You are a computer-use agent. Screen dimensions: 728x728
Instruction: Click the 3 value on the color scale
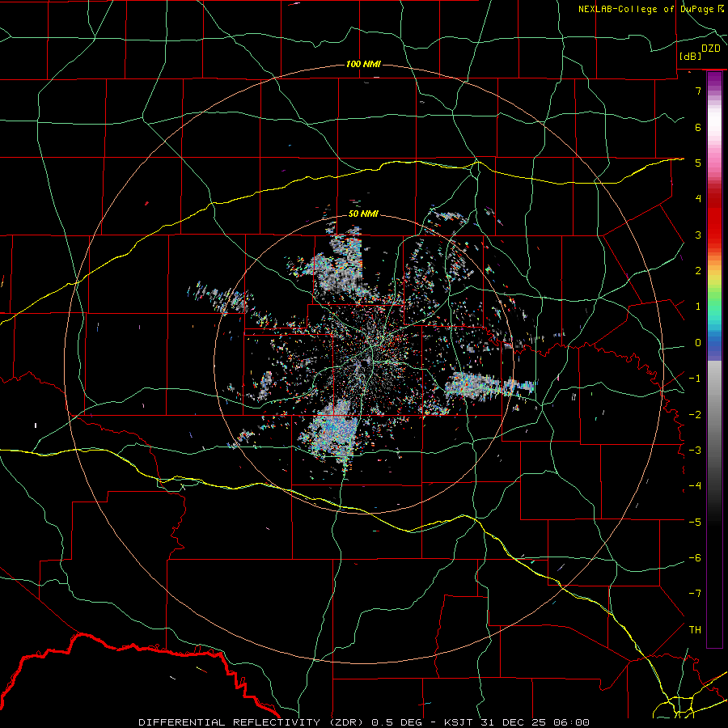698,235
